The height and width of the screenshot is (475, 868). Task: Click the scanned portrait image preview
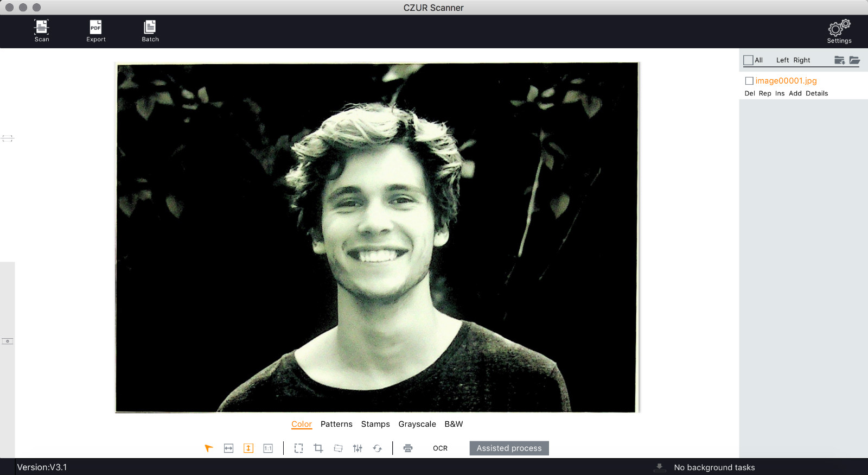pyautogui.click(x=377, y=237)
